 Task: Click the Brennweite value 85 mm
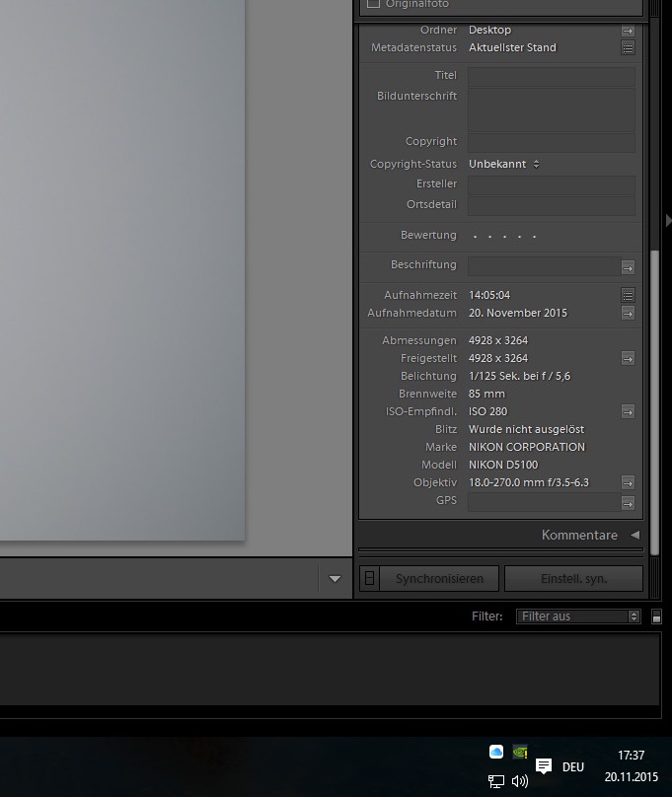pyautogui.click(x=486, y=394)
